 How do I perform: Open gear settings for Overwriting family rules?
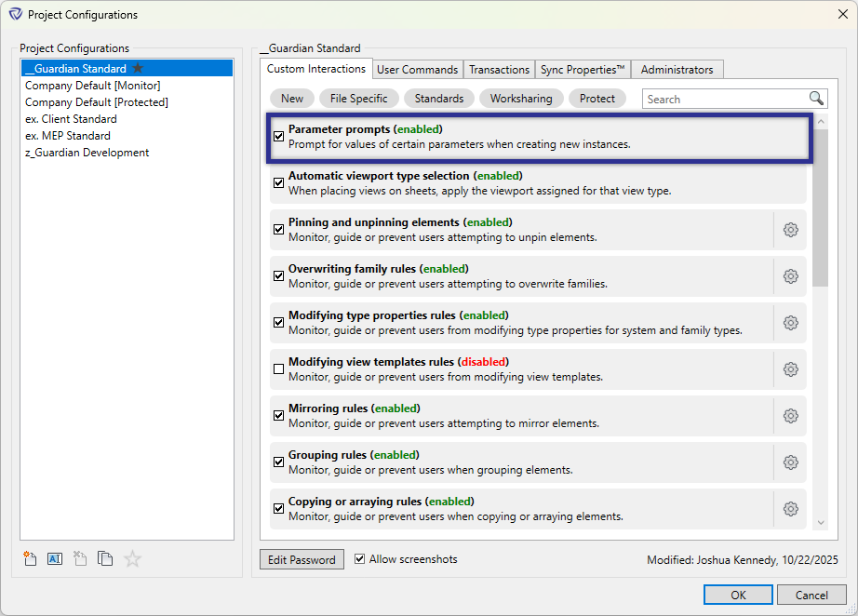coord(790,275)
